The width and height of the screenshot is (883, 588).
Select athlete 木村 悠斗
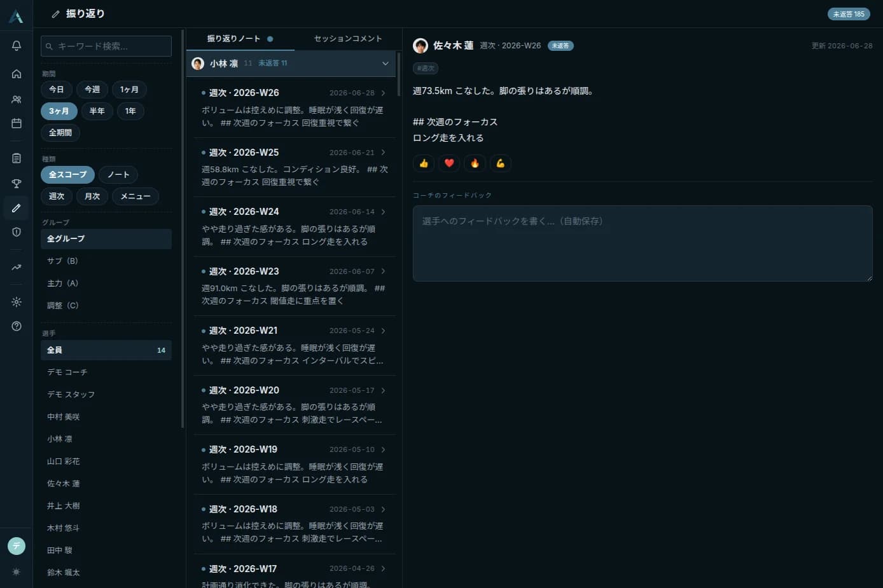106,528
